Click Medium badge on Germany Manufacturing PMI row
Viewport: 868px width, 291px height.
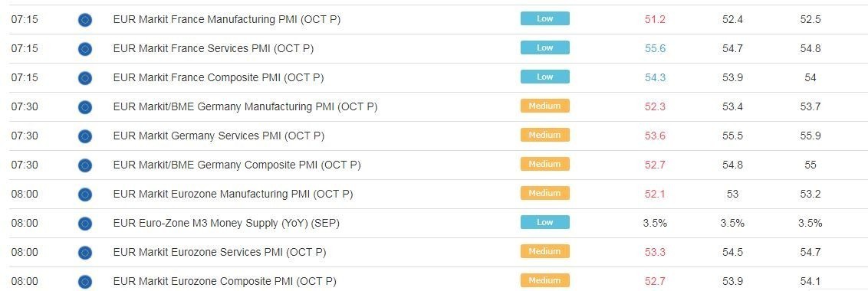point(544,106)
